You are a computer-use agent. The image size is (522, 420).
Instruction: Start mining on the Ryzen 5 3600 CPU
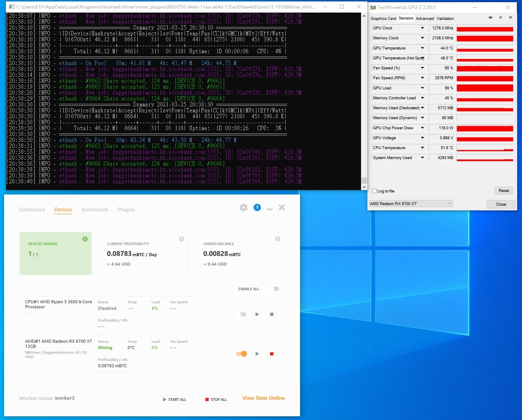click(x=257, y=314)
